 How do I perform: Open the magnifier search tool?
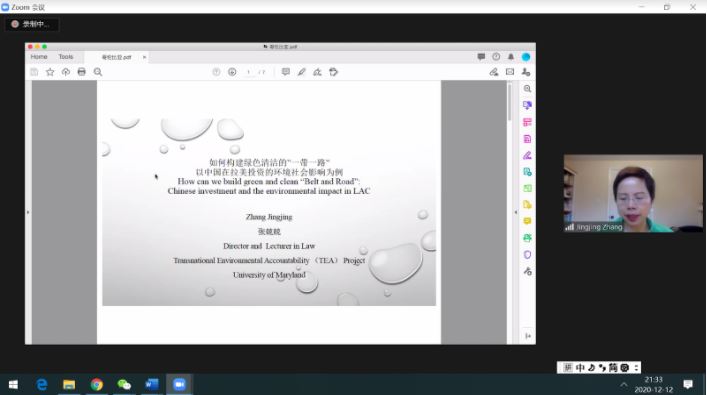coord(98,72)
